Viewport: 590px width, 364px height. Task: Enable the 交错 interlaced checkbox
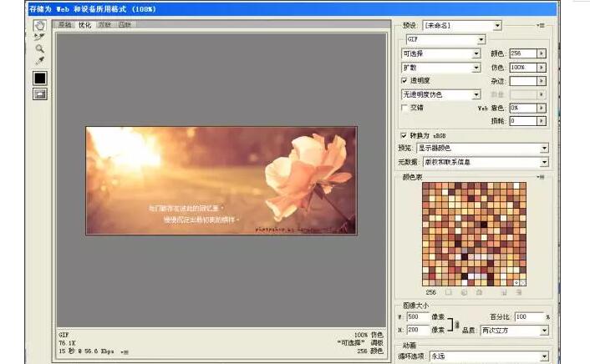pyautogui.click(x=405, y=108)
